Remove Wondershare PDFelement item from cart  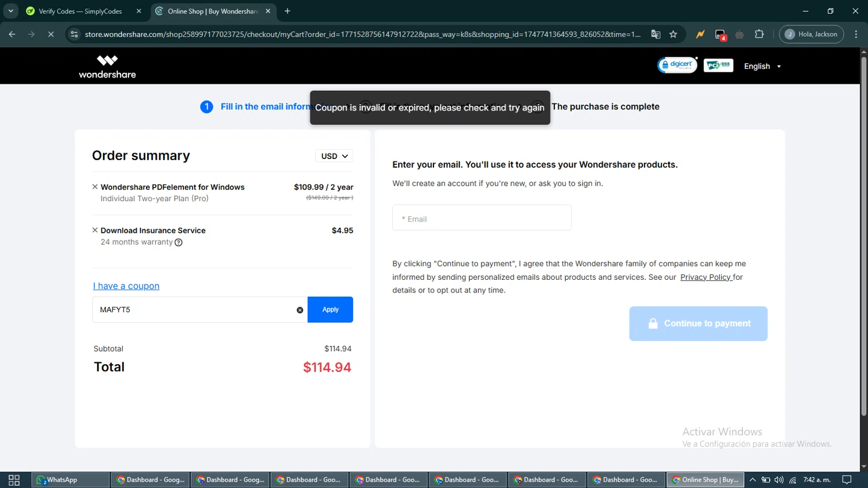[x=95, y=187]
